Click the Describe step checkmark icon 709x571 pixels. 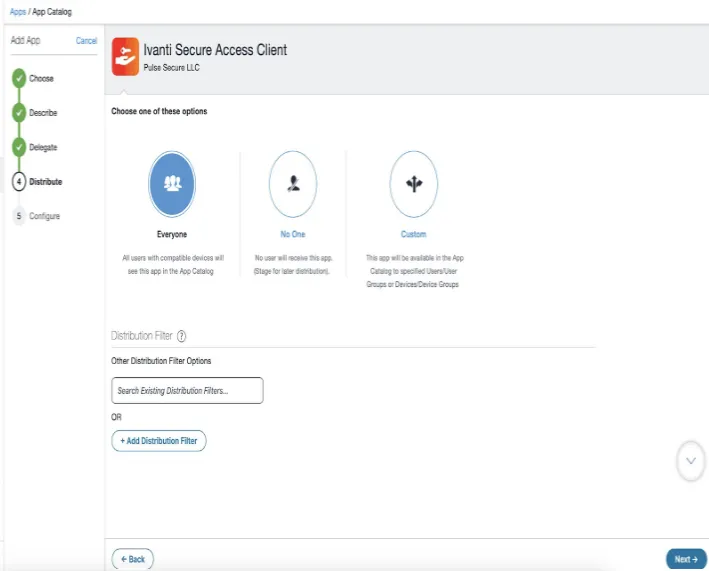[x=19, y=113]
